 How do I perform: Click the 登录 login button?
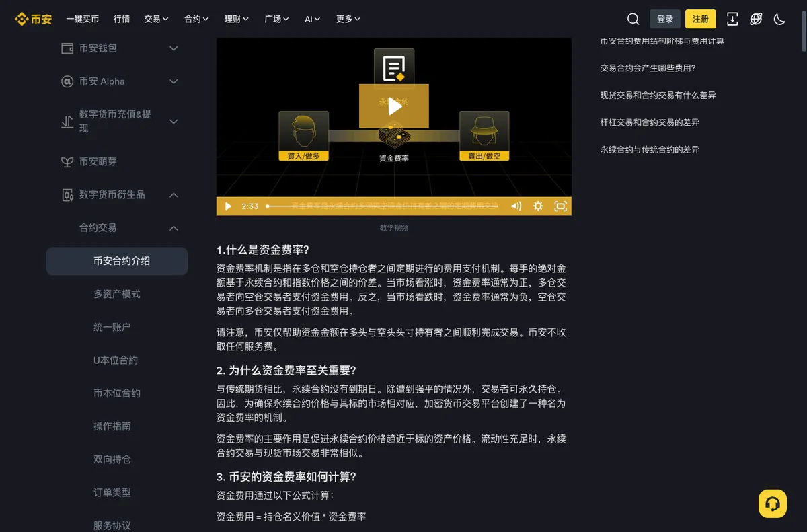[x=665, y=19]
